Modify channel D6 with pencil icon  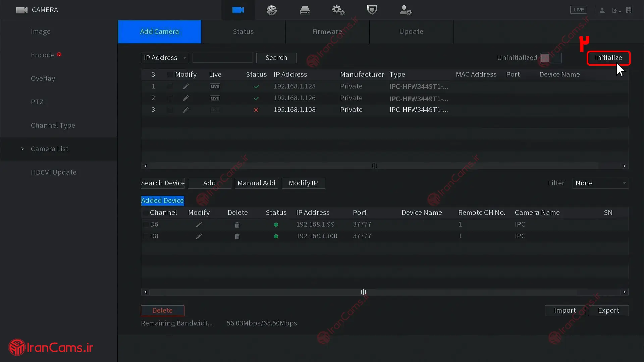click(199, 225)
